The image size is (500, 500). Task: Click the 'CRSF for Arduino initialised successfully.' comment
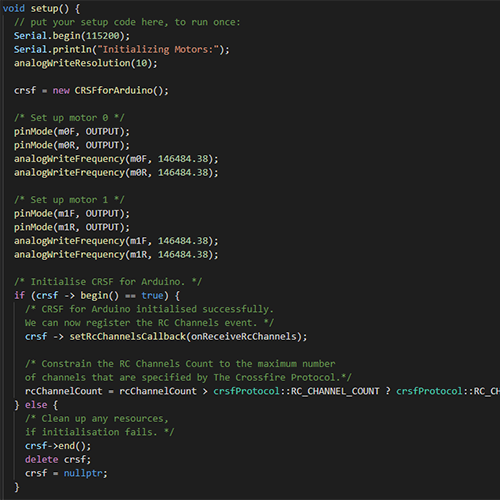coord(149,309)
